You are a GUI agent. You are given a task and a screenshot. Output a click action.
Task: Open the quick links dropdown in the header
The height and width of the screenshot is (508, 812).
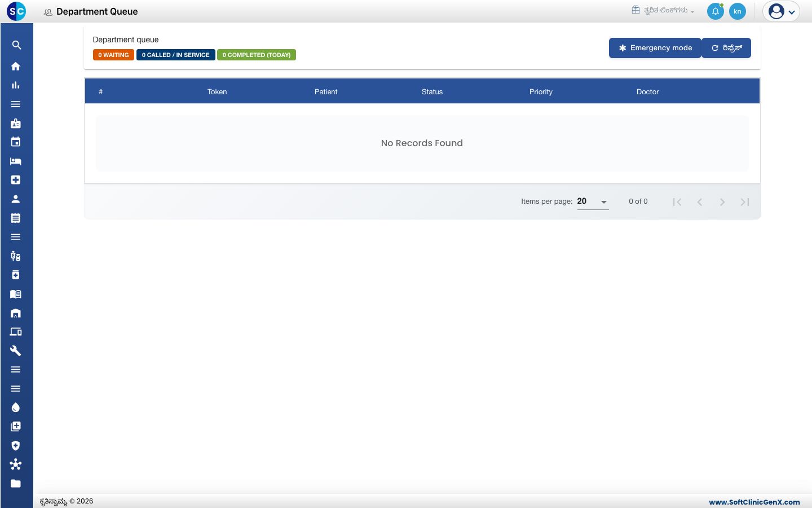click(x=663, y=10)
